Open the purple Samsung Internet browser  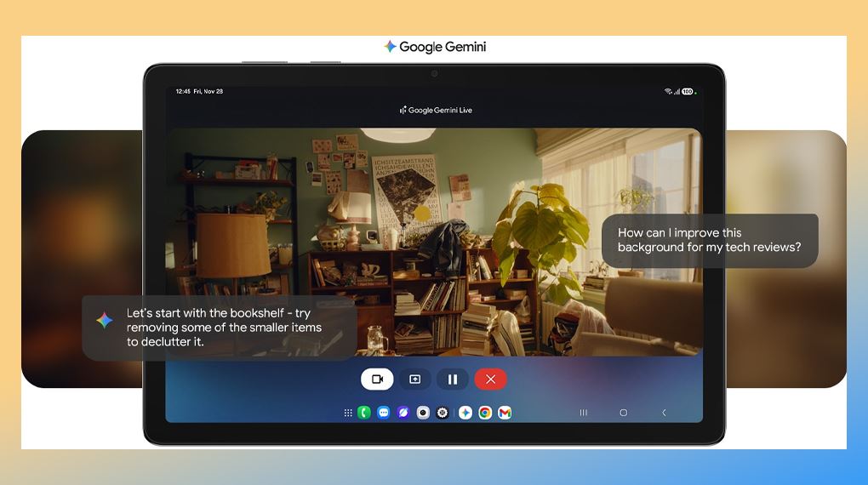tap(403, 413)
